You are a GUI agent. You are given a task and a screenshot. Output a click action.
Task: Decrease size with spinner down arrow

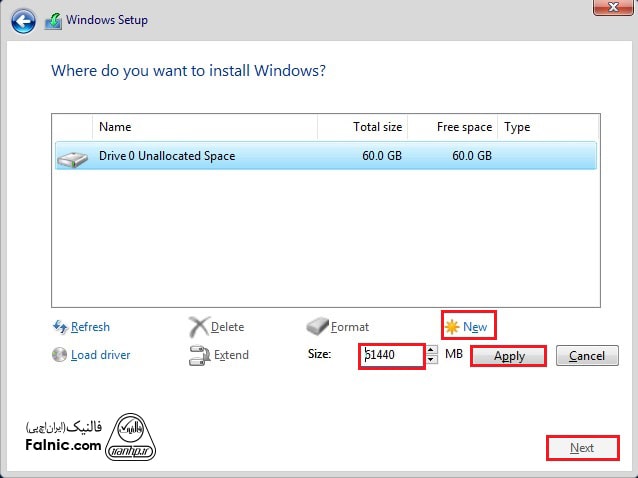pyautogui.click(x=431, y=360)
